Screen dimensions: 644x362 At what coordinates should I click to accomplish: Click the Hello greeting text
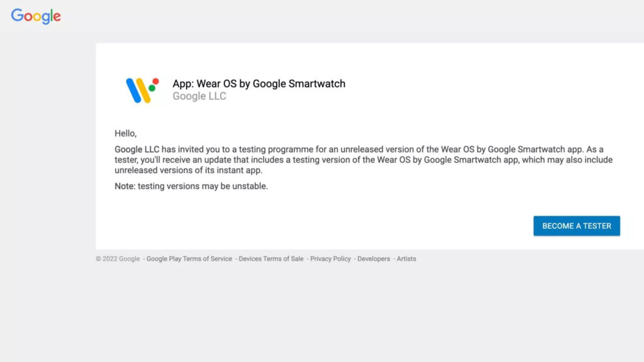coord(125,133)
